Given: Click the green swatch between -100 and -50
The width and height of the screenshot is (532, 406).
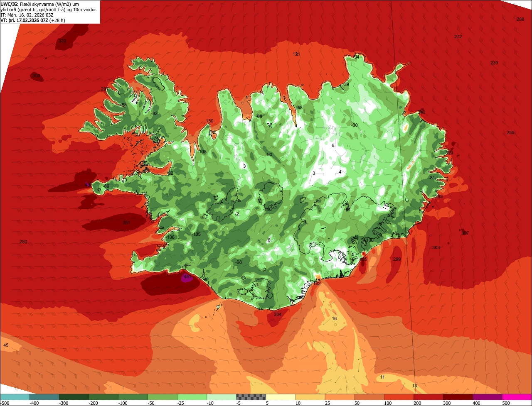Looking at the screenshot, I should point(133,397).
